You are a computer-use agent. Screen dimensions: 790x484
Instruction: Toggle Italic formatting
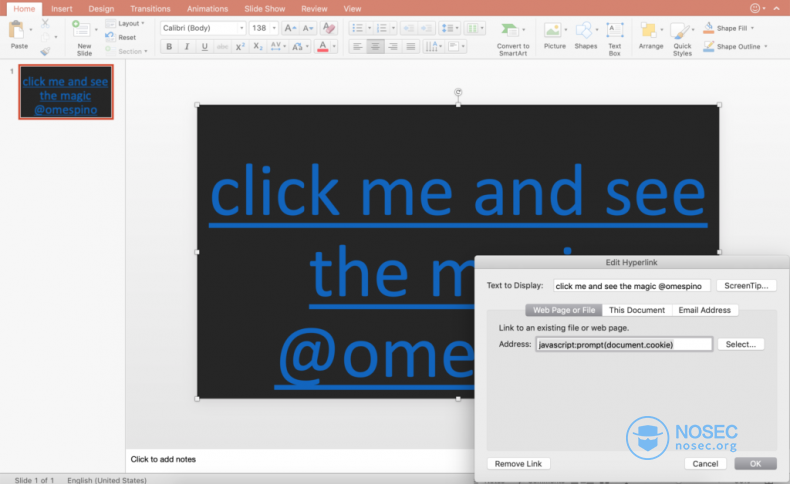tap(186, 46)
